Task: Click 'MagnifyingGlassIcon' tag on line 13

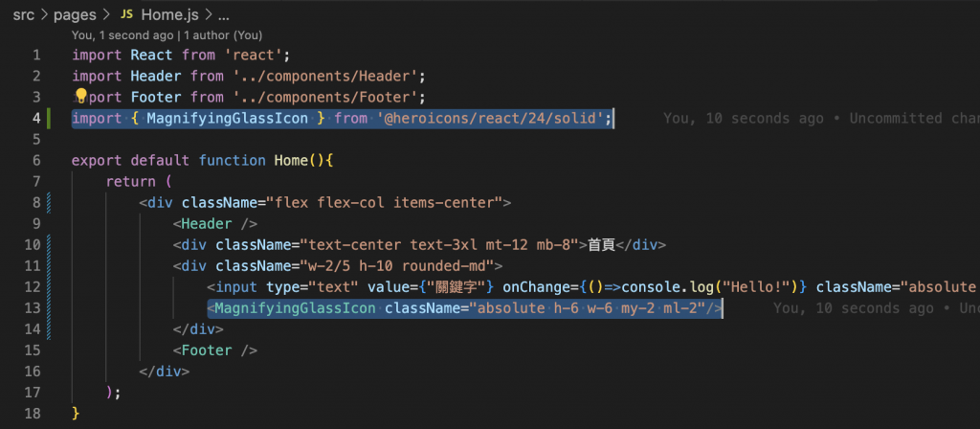Action: pos(295,307)
